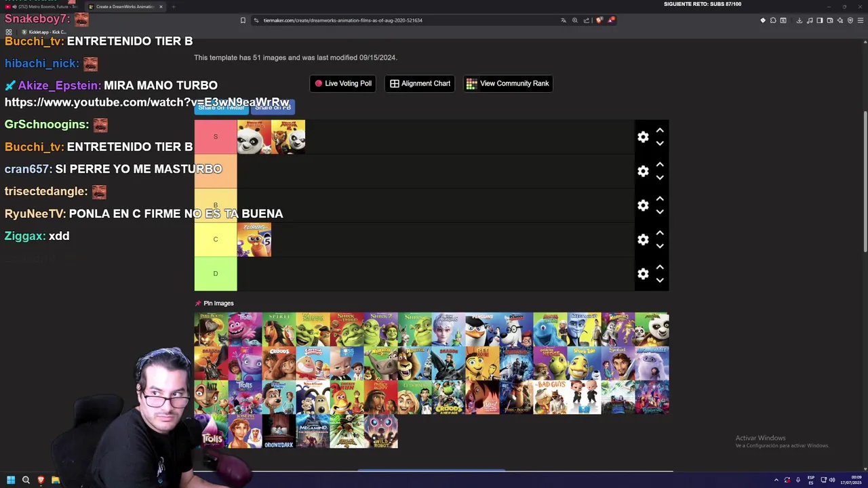Select first Kung Fu Panda poster in S tier

point(254,137)
